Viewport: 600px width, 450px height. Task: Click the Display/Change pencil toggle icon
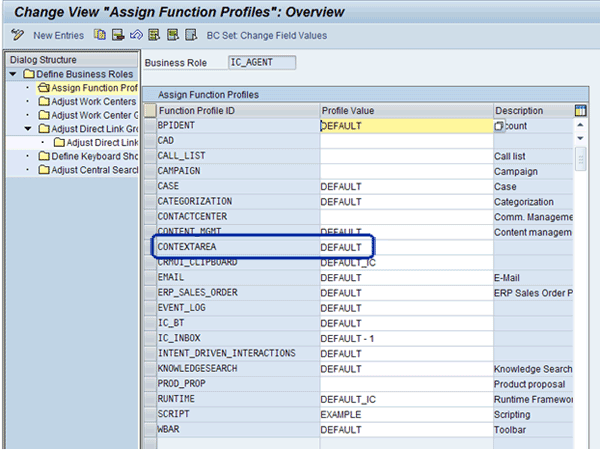click(17, 35)
